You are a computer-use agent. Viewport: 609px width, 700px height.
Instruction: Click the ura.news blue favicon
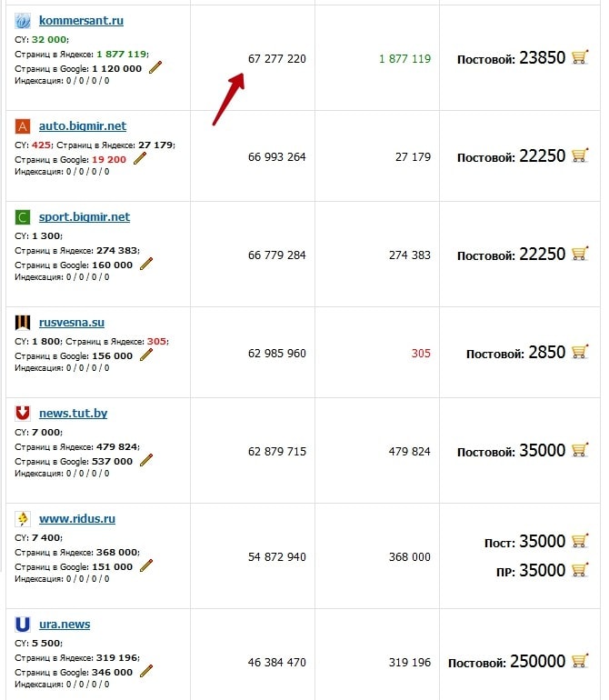click(x=23, y=625)
